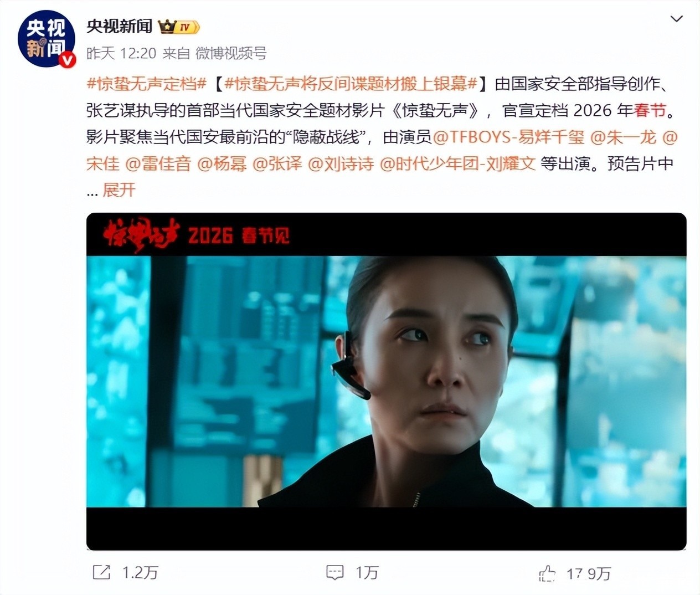Play the 惊蛰无声 trailer video

[386, 381]
